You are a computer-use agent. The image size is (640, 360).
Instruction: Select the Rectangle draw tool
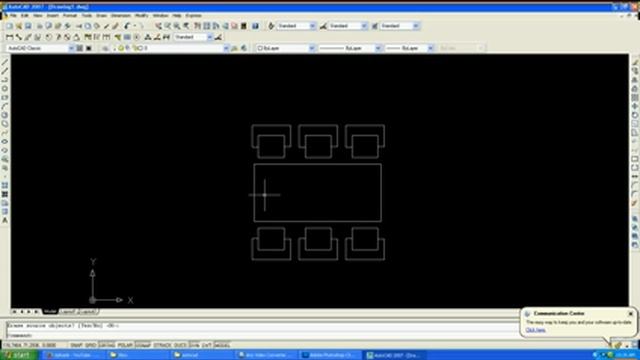coord(5,98)
